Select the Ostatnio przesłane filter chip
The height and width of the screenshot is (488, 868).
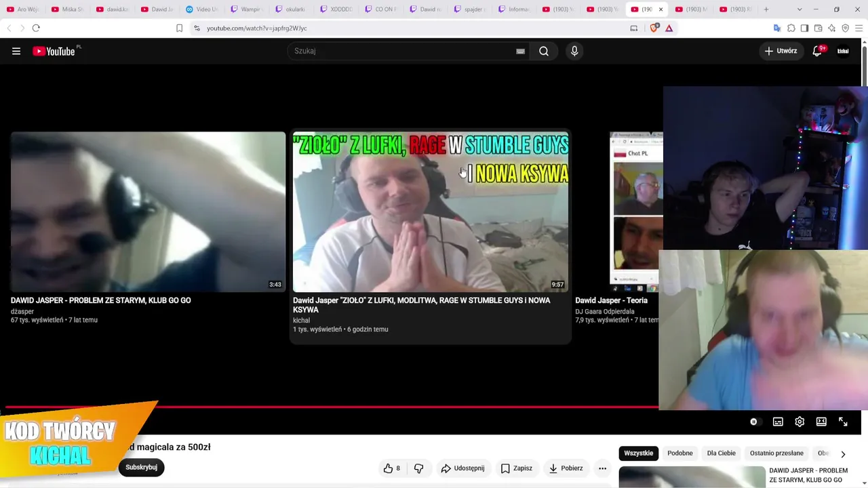tap(776, 453)
